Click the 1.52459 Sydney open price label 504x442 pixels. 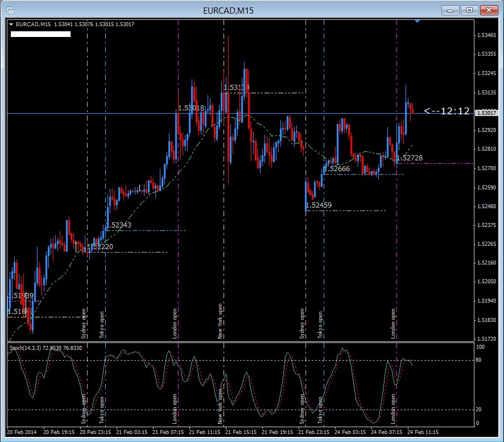coord(319,205)
